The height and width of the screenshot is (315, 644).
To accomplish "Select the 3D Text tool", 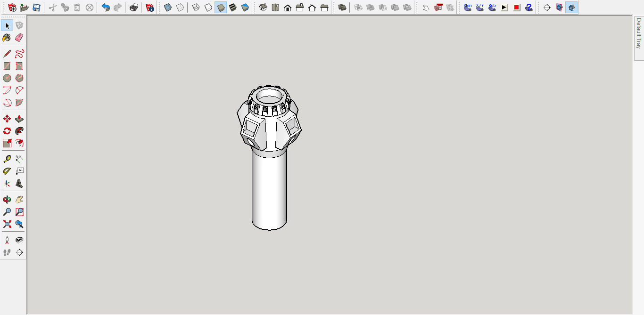I will (19, 184).
